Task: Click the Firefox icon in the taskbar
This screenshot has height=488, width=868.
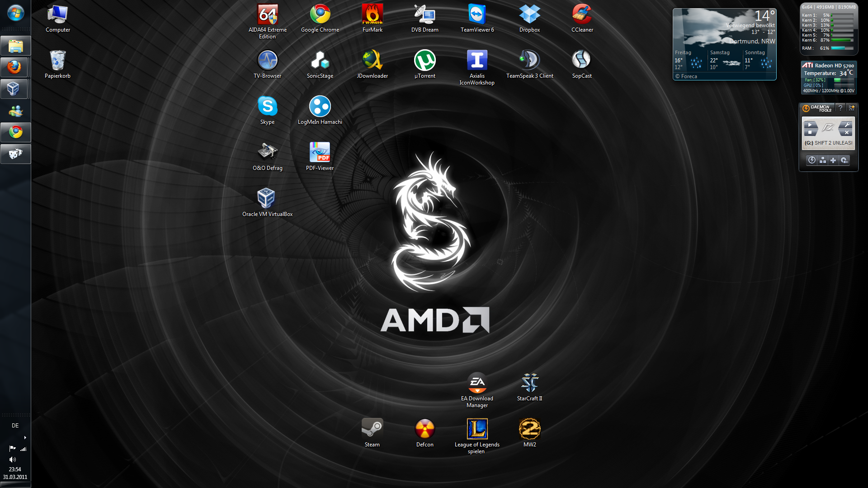Action: coord(15,67)
